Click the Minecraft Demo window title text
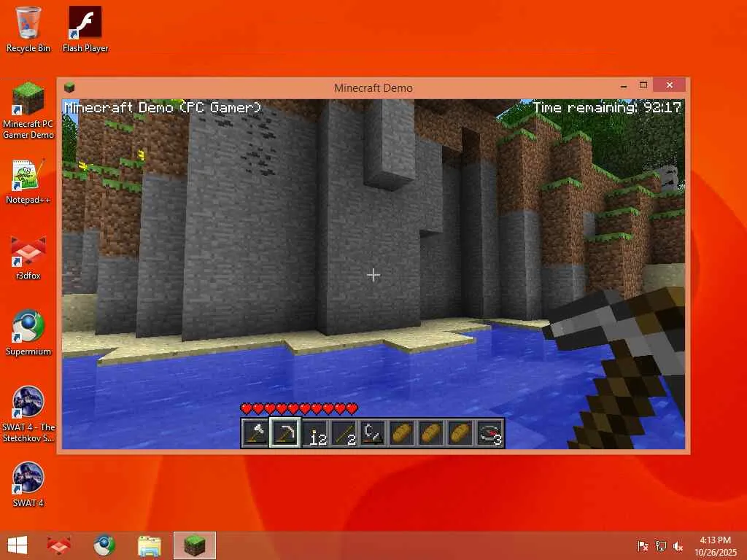Screen dimensions: 747x560 pos(373,87)
